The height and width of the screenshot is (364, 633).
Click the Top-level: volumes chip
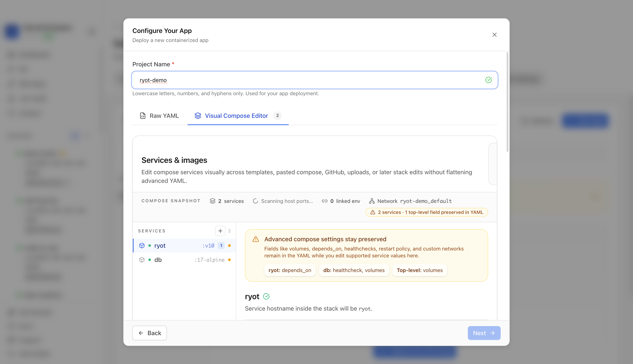click(x=420, y=270)
